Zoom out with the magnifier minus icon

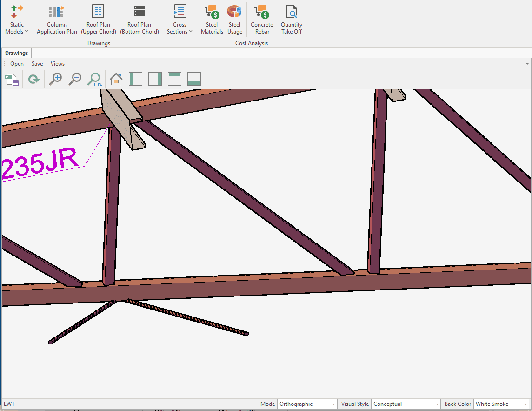pyautogui.click(x=75, y=79)
